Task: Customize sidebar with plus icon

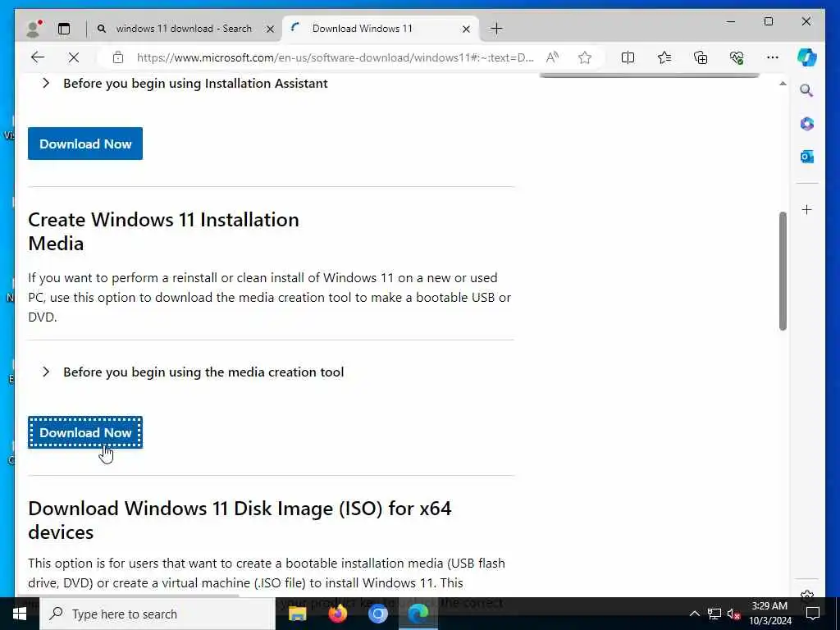Action: (807, 209)
